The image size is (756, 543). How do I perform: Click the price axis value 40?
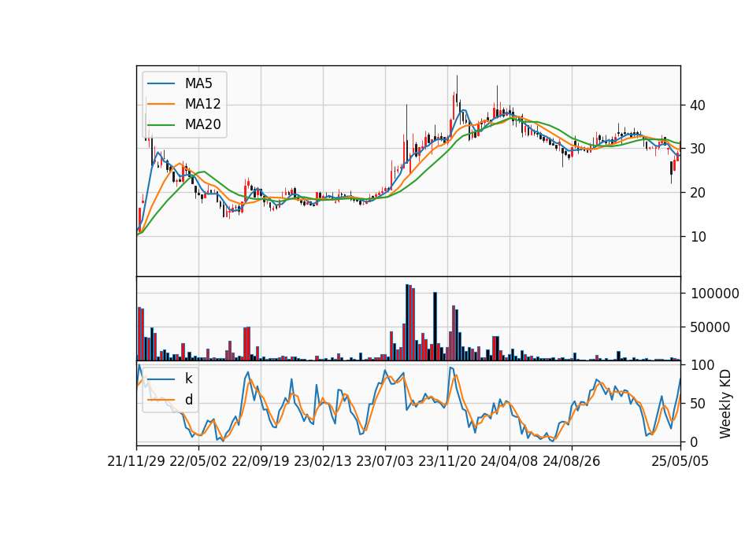click(697, 105)
